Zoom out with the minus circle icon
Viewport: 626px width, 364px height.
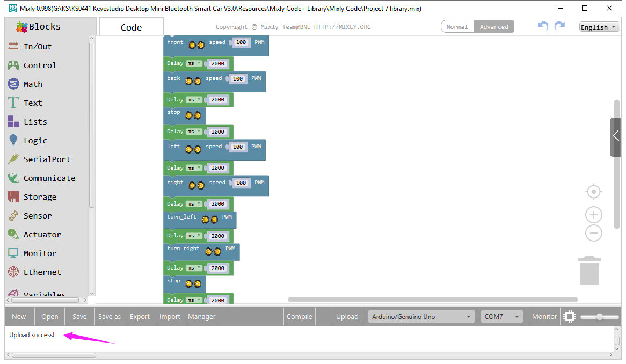point(594,233)
